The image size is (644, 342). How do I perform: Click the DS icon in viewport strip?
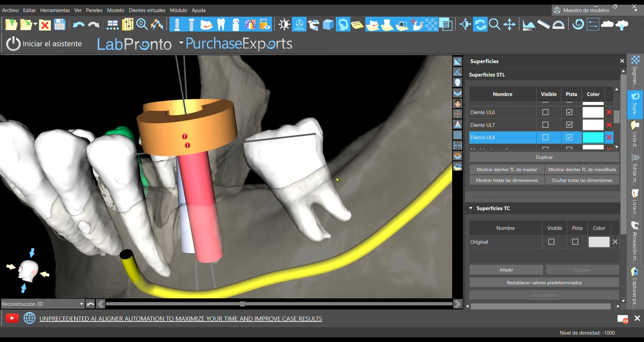[458, 156]
